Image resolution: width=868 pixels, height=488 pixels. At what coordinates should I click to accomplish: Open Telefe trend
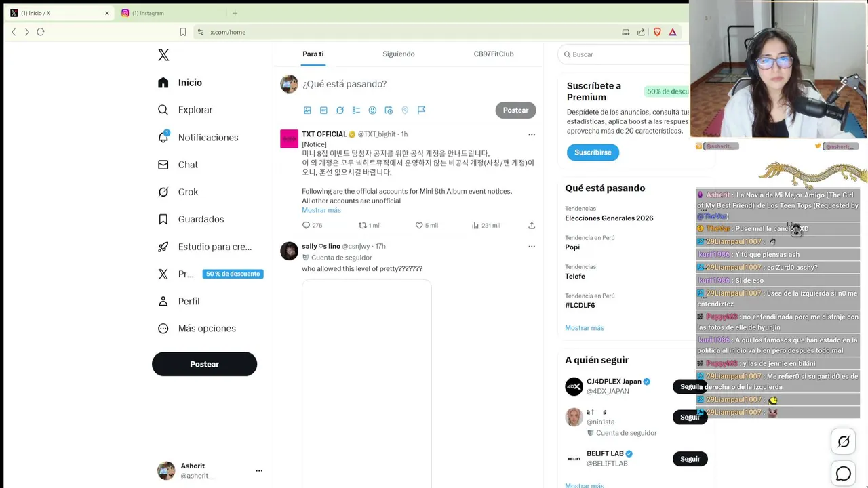click(575, 277)
